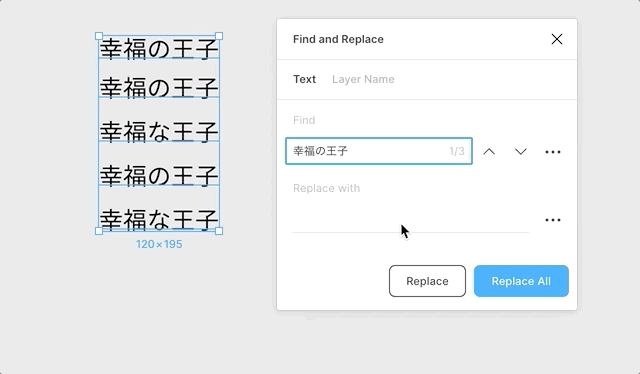Click the Replace button
The height and width of the screenshot is (374, 640).
point(427,281)
